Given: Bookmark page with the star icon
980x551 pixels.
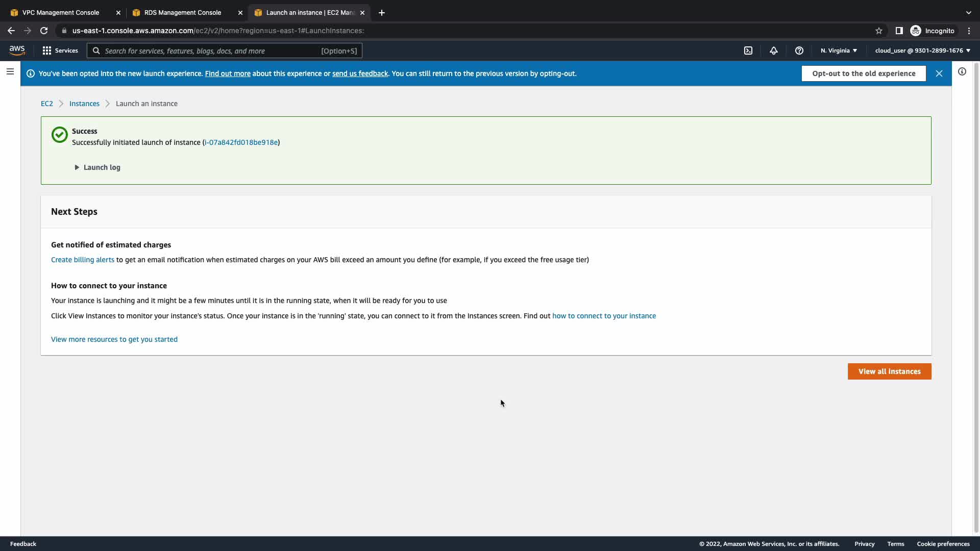Looking at the screenshot, I should [879, 31].
